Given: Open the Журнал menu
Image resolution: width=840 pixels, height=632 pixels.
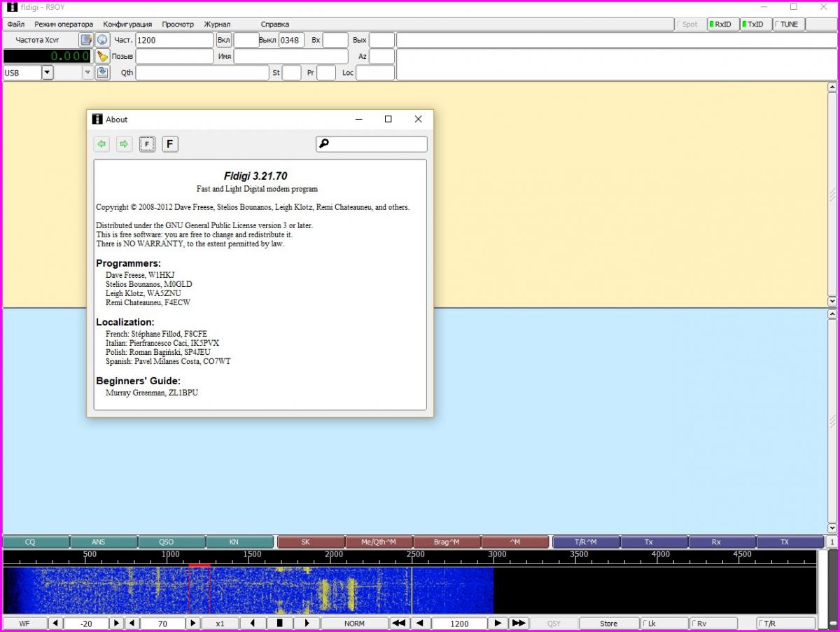Looking at the screenshot, I should click(217, 24).
